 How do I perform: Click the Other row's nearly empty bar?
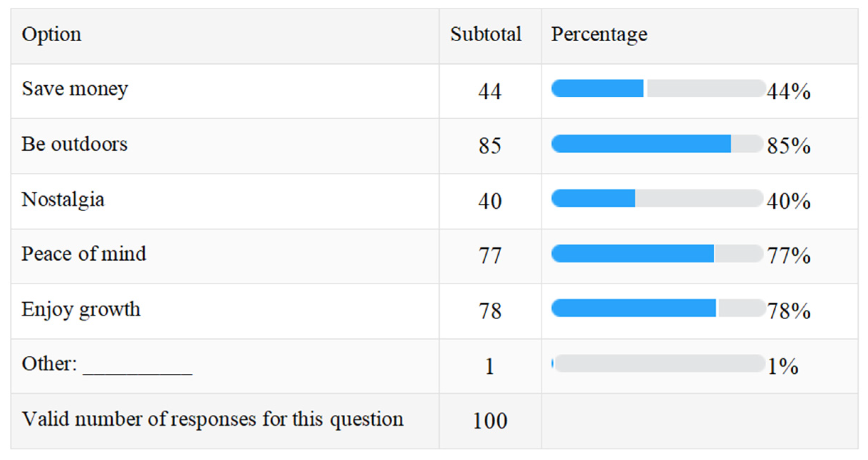[659, 363]
